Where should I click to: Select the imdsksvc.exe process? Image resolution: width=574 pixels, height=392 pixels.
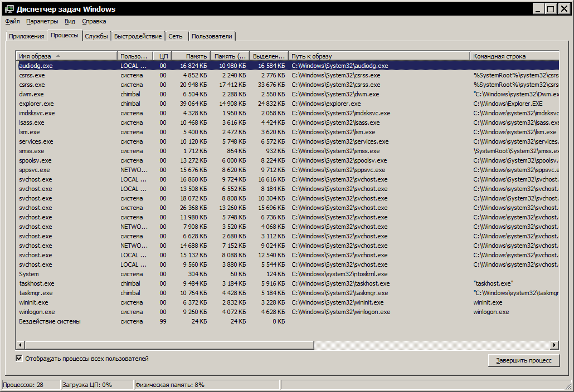click(x=288, y=113)
